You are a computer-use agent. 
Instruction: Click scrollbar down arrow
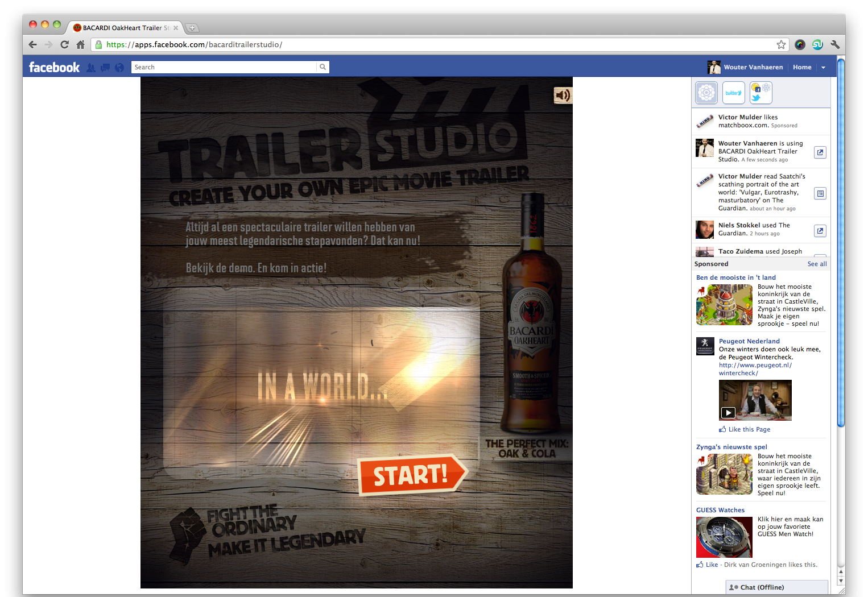click(841, 582)
